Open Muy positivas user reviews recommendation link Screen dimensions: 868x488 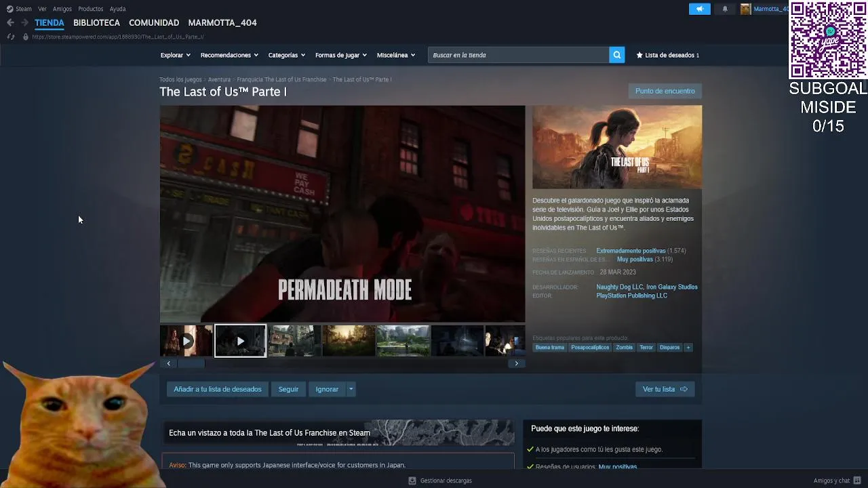click(618, 466)
